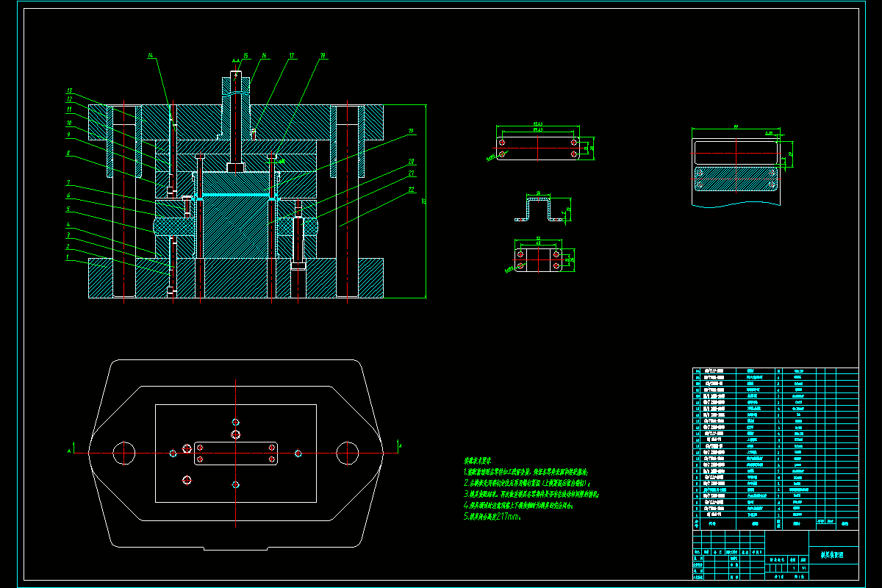Viewport: 882px width, 588px height.
Task: Select part balloon number 12
Action: coord(68,99)
